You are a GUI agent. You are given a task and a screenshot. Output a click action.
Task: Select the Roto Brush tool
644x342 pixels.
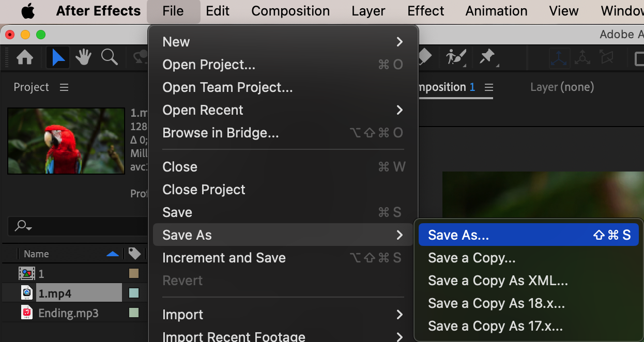pyautogui.click(x=456, y=57)
